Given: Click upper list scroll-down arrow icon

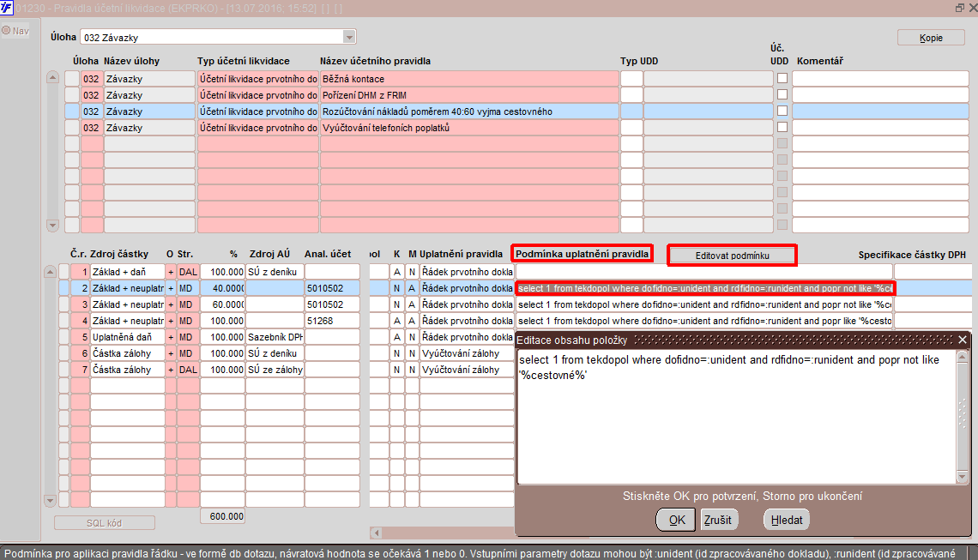Looking at the screenshot, I should [x=53, y=226].
